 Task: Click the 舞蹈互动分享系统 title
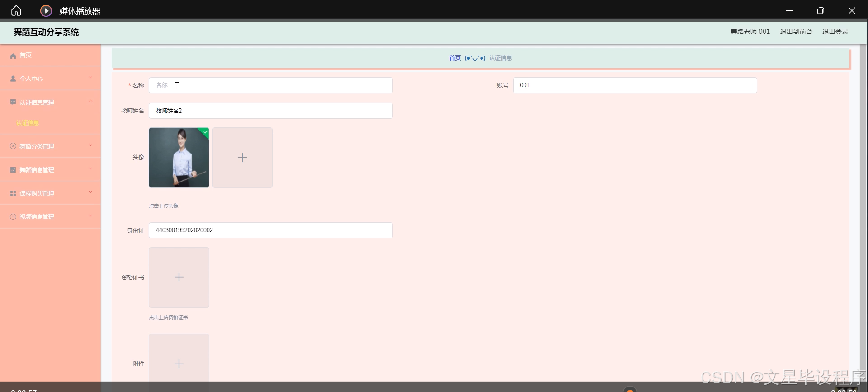[46, 32]
